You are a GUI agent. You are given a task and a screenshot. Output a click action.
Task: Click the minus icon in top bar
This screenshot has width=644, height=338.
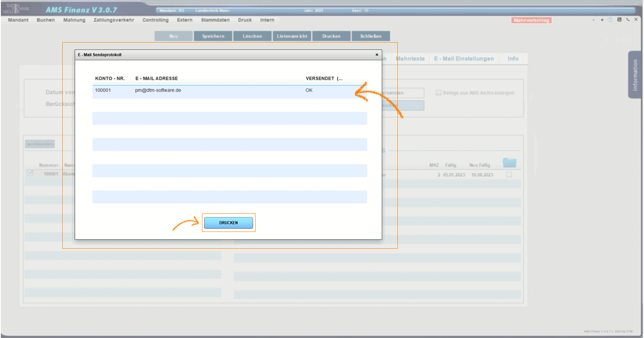coord(593,20)
